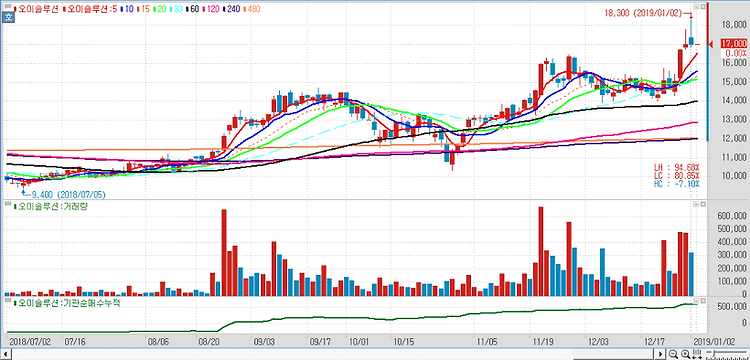
Task: Click the 600,000 volume axis label
Action: pyautogui.click(x=731, y=216)
